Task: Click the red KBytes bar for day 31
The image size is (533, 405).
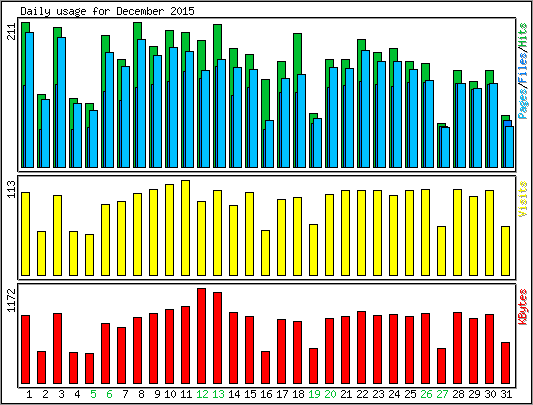Action: pos(505,363)
